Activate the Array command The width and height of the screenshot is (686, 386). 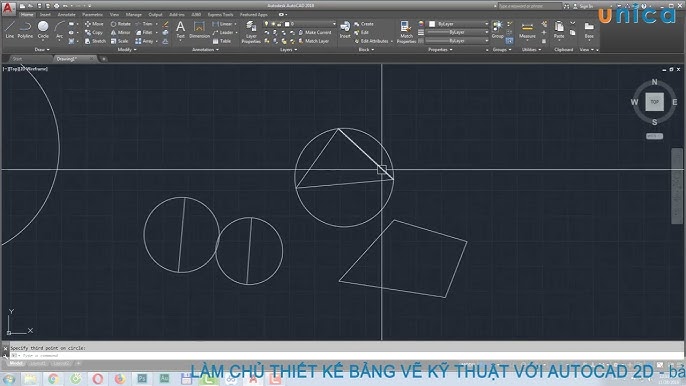[144, 41]
